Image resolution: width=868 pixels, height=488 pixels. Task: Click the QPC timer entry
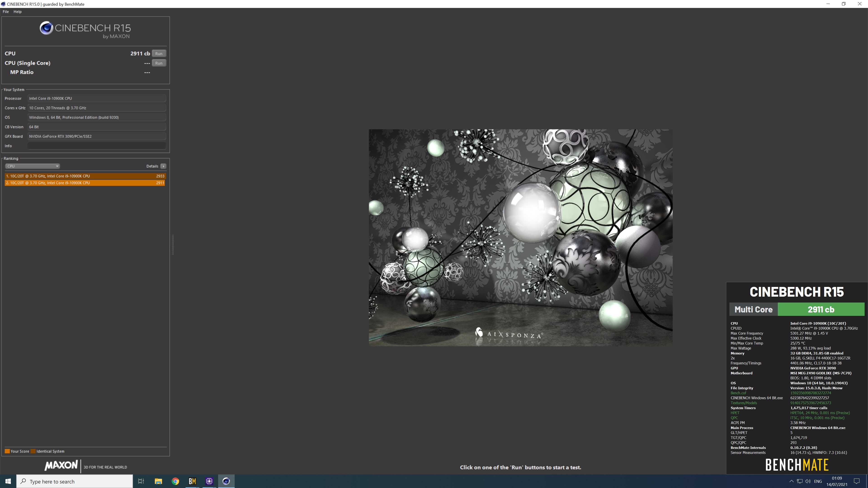coord(734,418)
